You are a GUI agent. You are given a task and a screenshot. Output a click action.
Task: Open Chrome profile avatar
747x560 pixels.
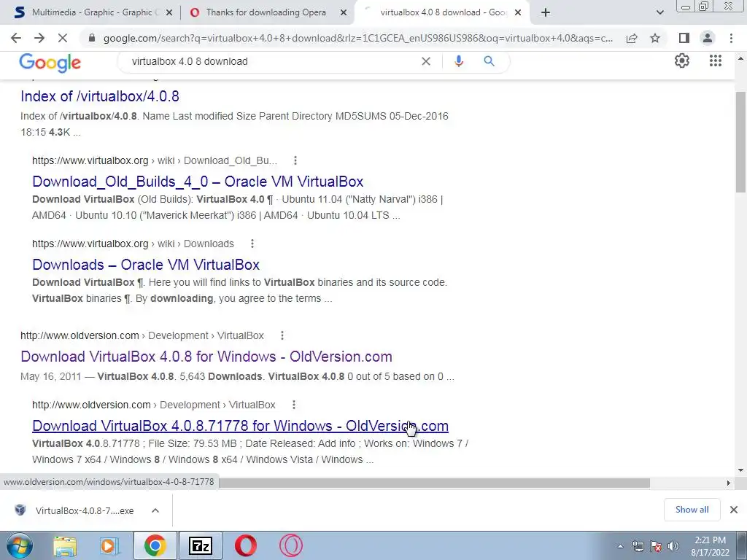point(708,38)
